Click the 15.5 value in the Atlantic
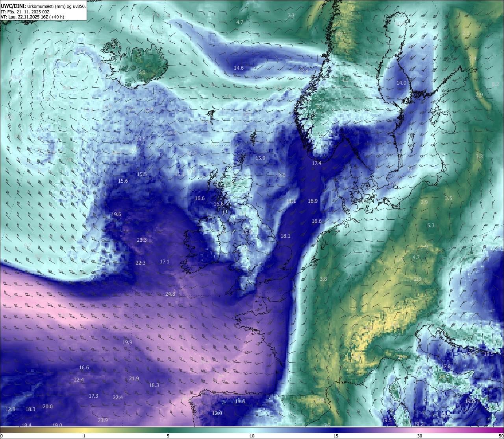Image resolution: width=504 pixels, height=439 pixels. pyautogui.click(x=142, y=174)
